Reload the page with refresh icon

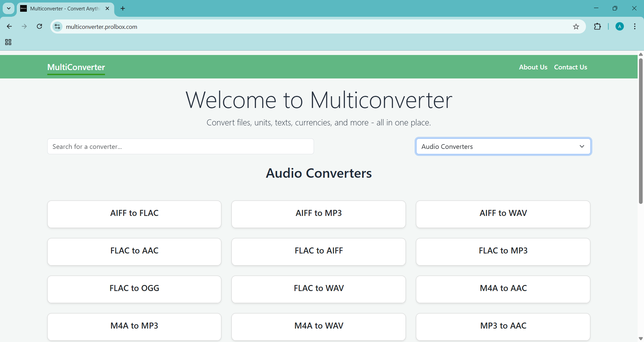pyautogui.click(x=40, y=26)
